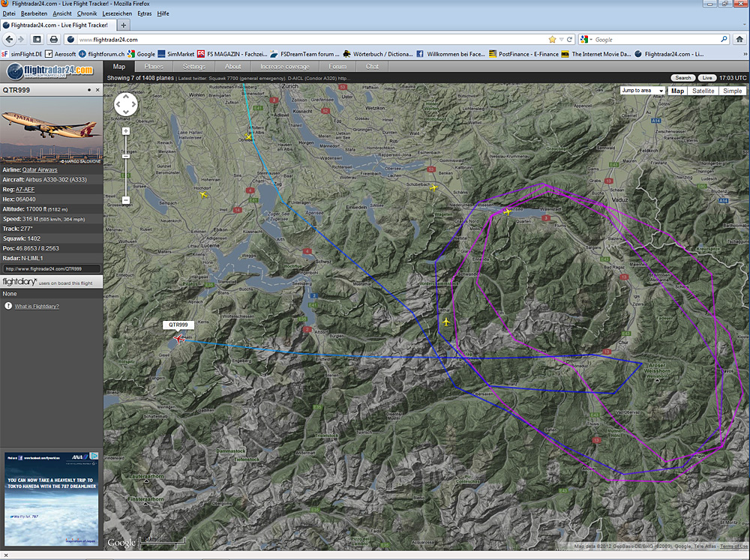Click the Search button in status bar
This screenshot has width=750, height=560.
(682, 78)
